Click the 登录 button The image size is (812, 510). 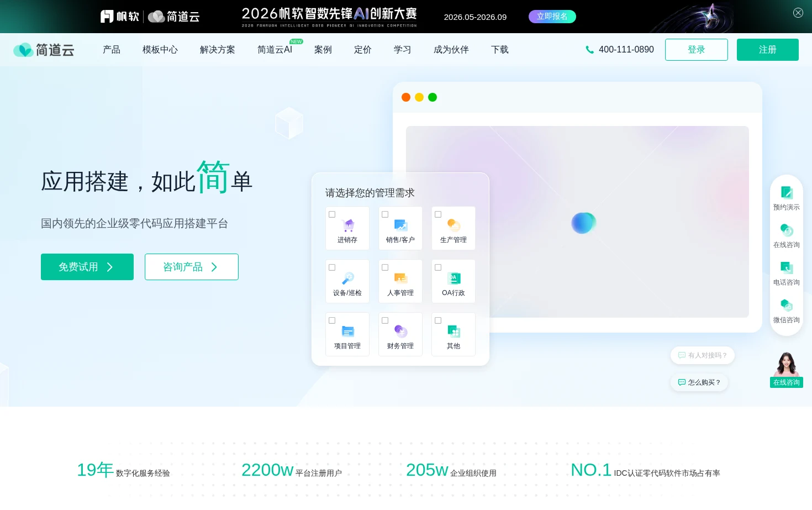click(697, 50)
